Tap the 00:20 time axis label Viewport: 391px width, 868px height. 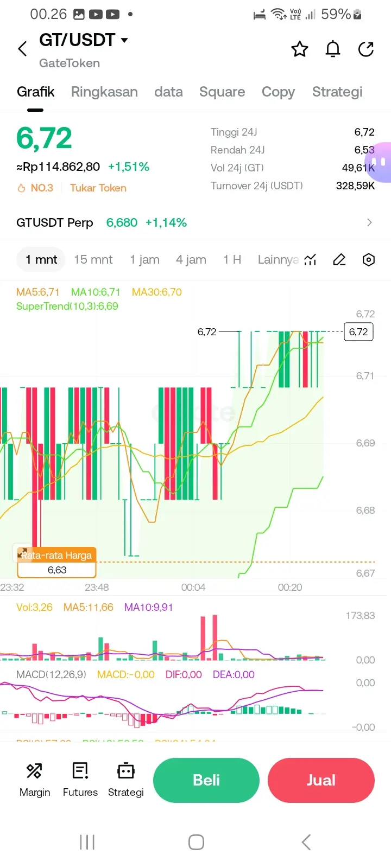pyautogui.click(x=290, y=587)
